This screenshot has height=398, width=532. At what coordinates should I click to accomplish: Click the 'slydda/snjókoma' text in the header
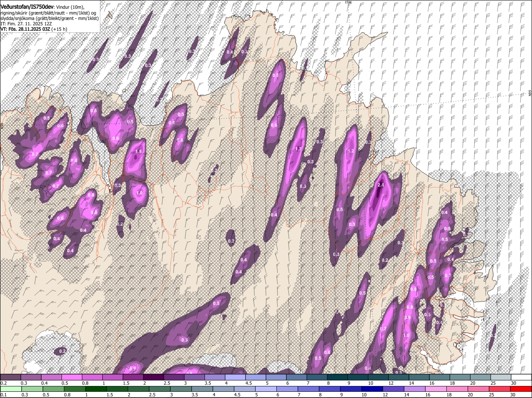pos(18,18)
